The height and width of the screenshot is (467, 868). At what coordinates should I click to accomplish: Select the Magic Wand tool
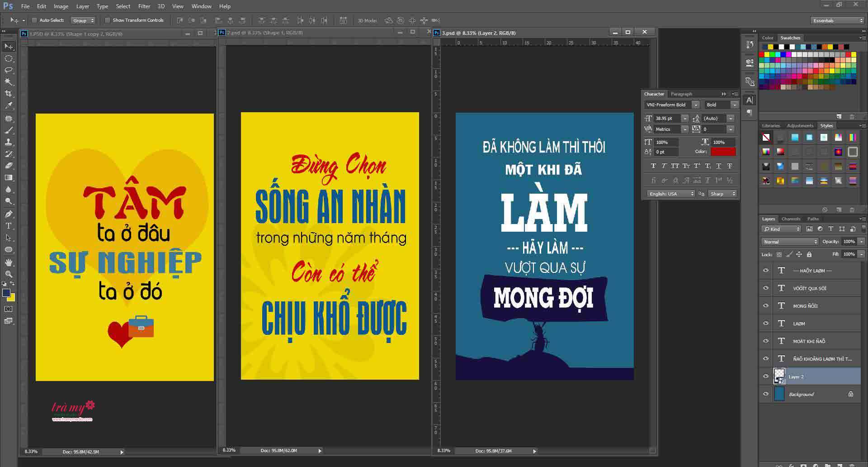[x=9, y=82]
